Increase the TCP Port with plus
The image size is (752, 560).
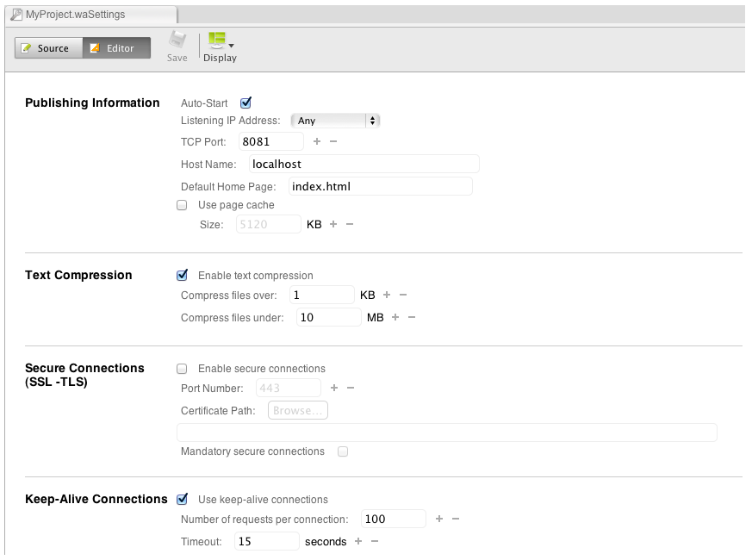[317, 141]
